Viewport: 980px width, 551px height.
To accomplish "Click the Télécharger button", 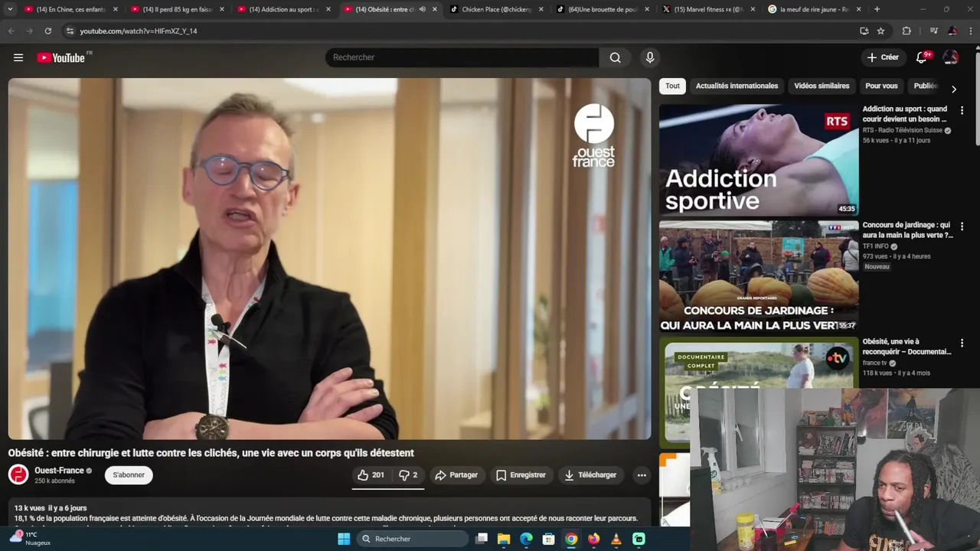I will click(x=590, y=475).
